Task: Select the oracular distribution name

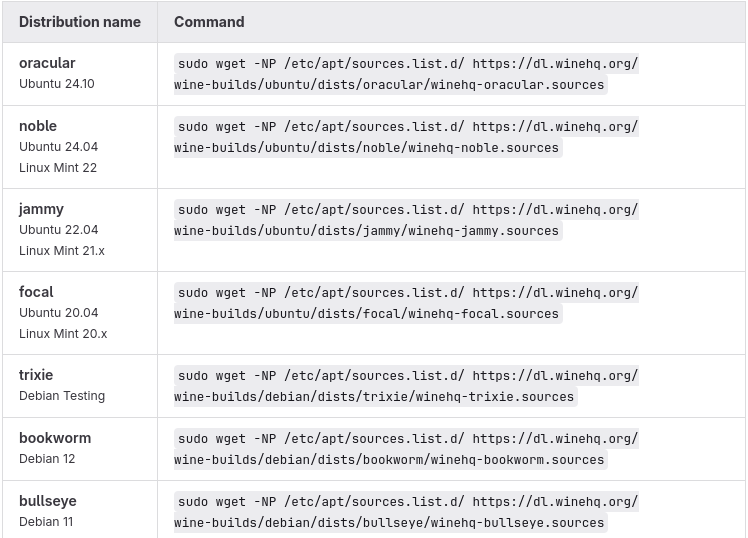Action: pyautogui.click(x=47, y=63)
